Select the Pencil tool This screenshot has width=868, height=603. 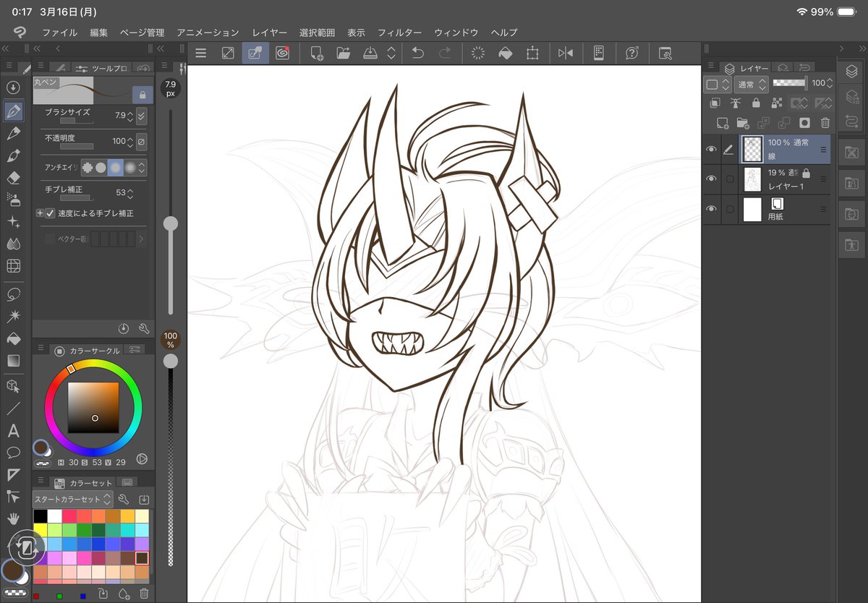[13, 134]
